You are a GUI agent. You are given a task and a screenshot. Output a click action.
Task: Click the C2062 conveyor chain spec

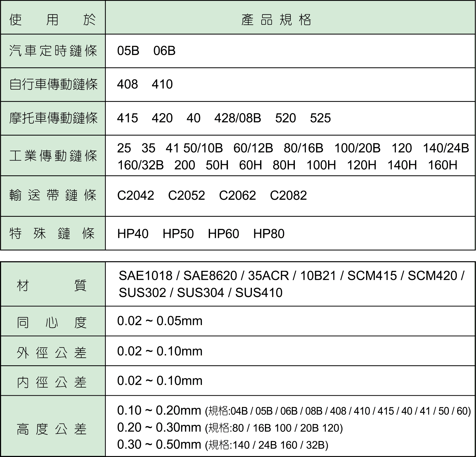tap(237, 195)
